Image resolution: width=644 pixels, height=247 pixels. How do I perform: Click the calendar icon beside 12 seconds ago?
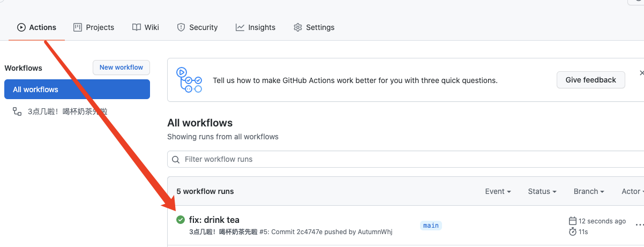[x=572, y=221]
